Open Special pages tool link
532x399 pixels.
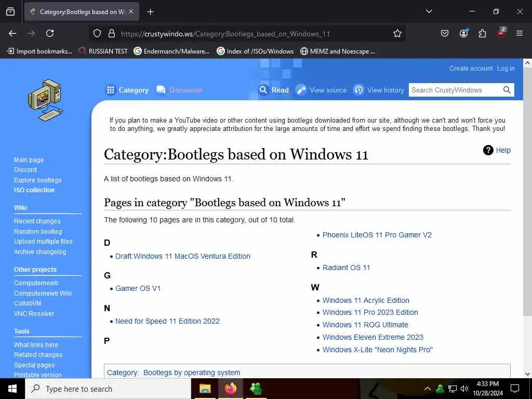34,365
